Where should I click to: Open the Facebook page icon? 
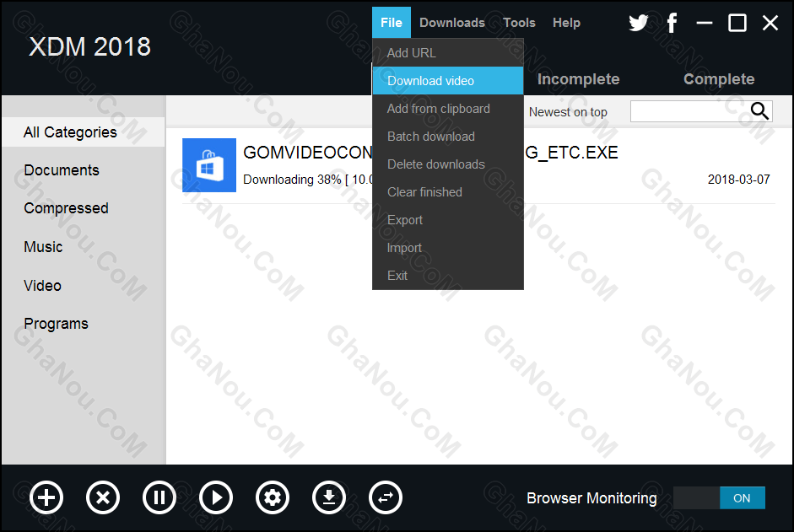click(x=672, y=23)
